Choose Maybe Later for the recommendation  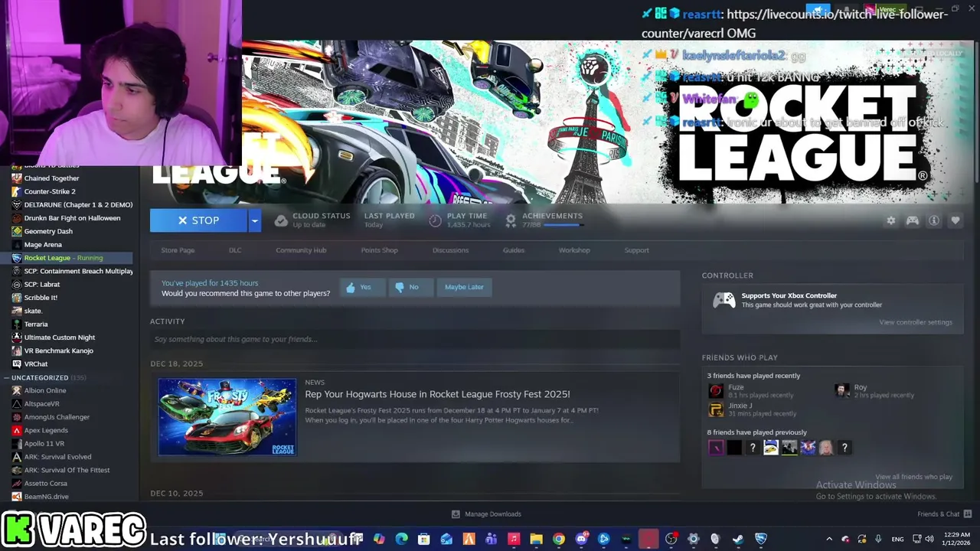[x=464, y=287]
